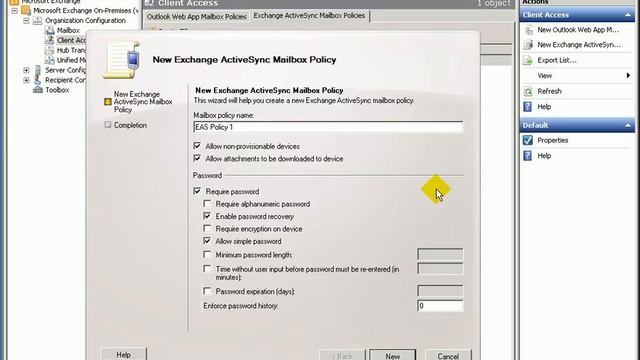The height and width of the screenshot is (360, 640).
Task: Enable Require encryption on device
Action: pyautogui.click(x=207, y=228)
